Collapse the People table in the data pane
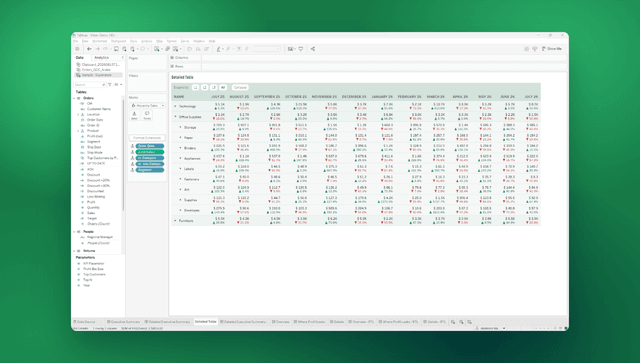This screenshot has height=363, width=640. pyautogui.click(x=75, y=232)
